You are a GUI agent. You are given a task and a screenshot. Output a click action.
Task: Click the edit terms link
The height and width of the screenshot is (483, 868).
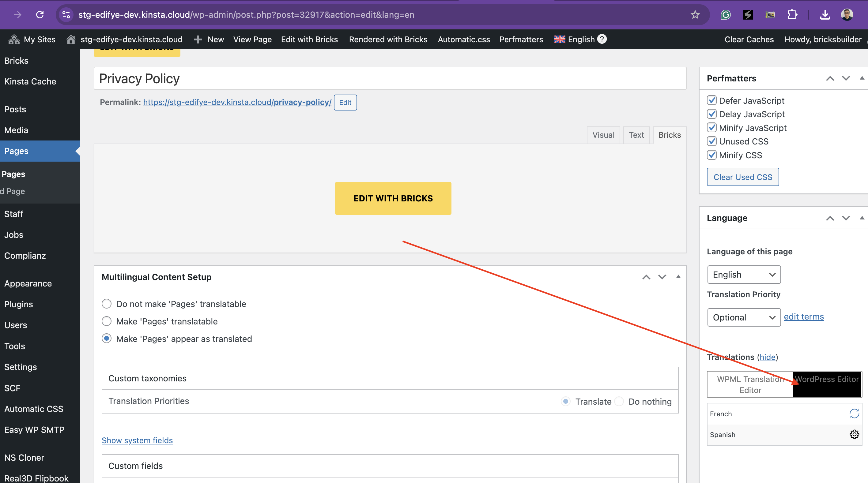[804, 316]
